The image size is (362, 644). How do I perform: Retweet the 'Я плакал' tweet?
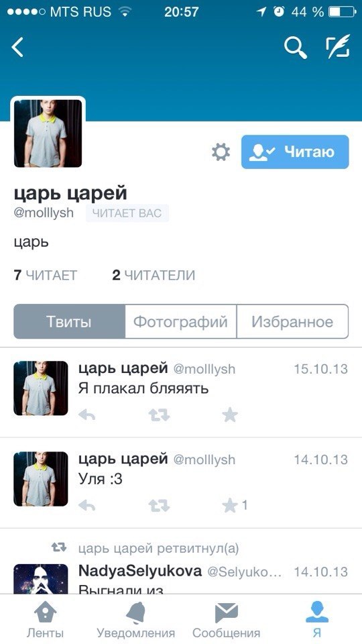[159, 415]
